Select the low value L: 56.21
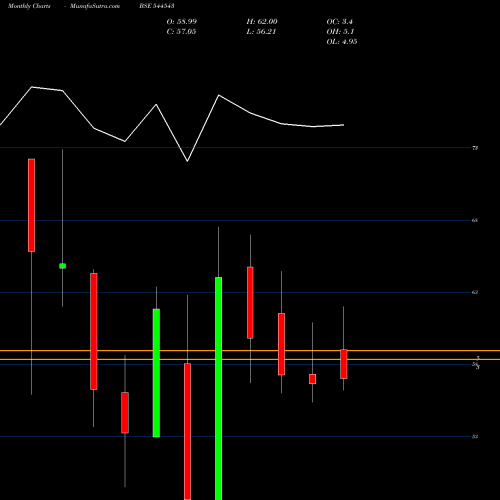500x500 pixels. point(261,32)
